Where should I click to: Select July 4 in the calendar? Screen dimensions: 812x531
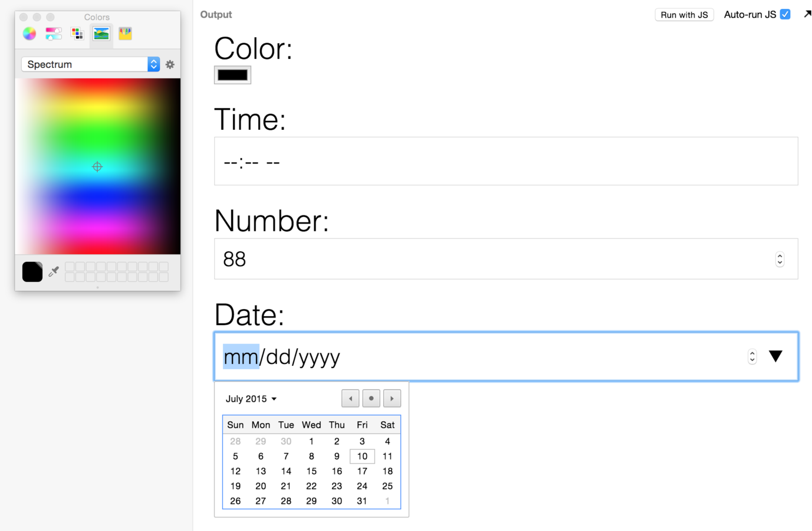[x=387, y=441]
